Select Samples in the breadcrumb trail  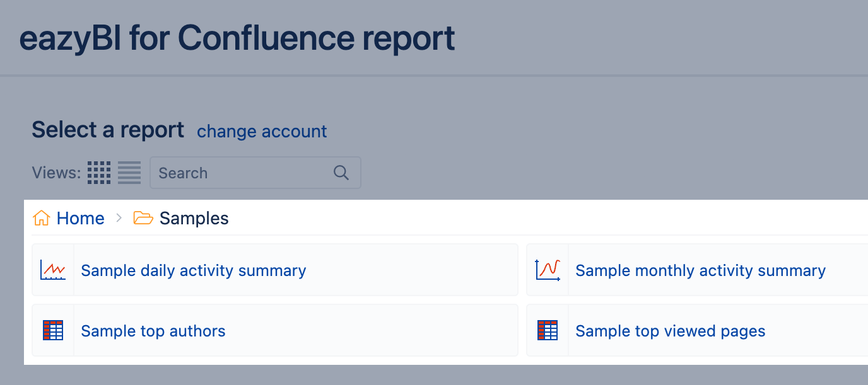[194, 217]
